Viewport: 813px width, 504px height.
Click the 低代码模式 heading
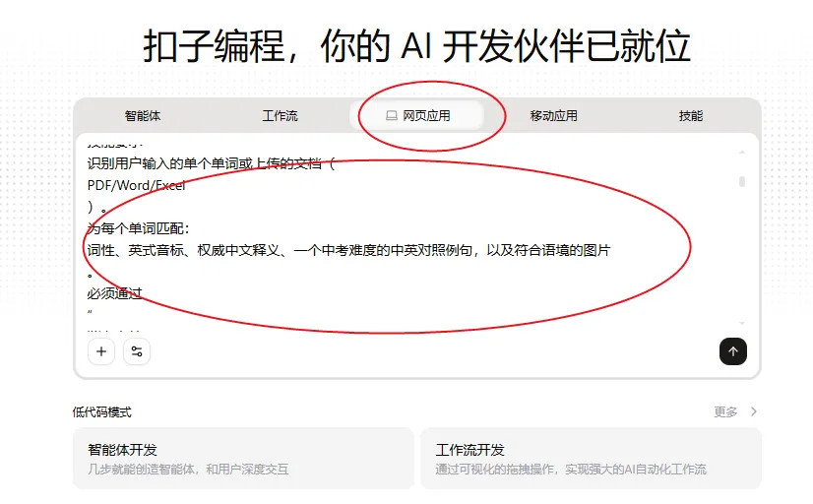tap(102, 412)
